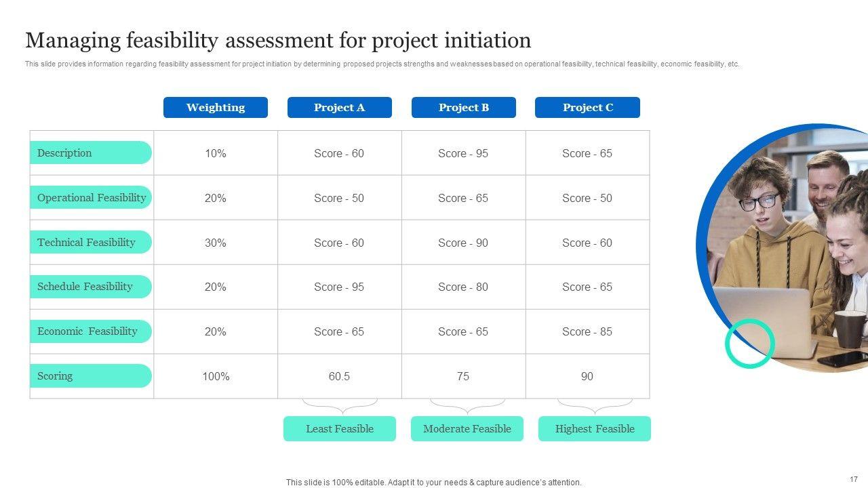Click the slide title text
This screenshot has width=868, height=488.
point(278,41)
